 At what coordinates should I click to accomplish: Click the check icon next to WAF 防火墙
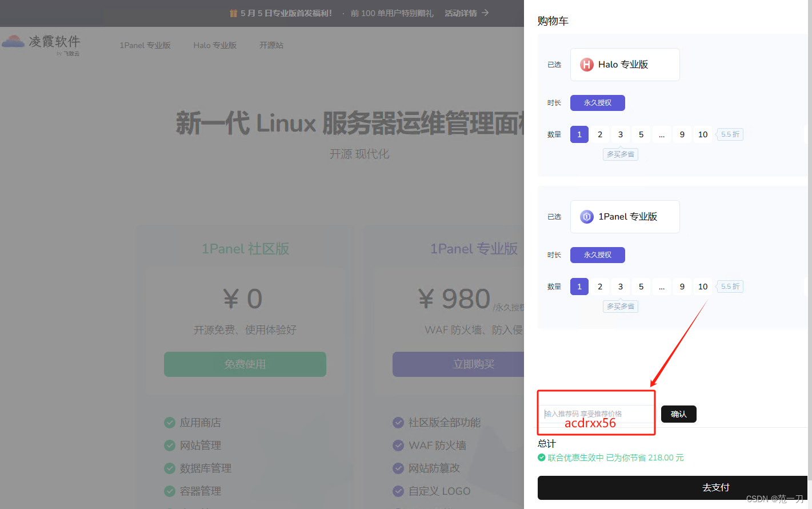tap(398, 446)
